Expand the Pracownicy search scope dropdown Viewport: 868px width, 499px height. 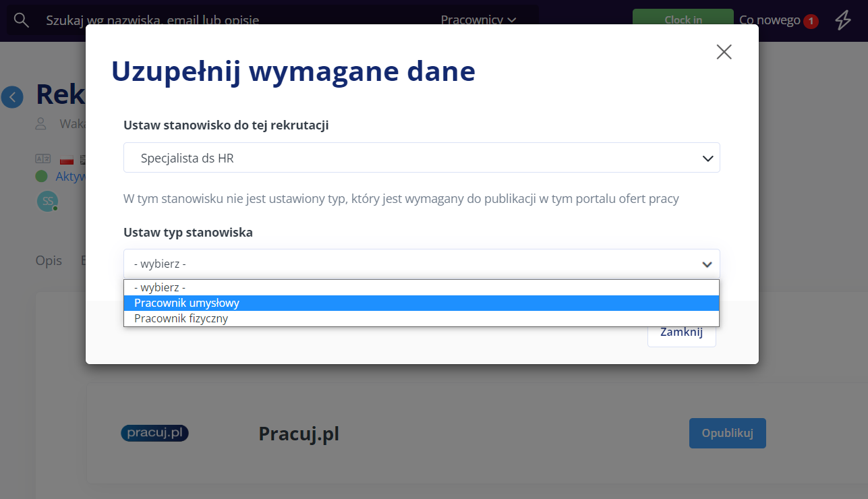point(478,20)
